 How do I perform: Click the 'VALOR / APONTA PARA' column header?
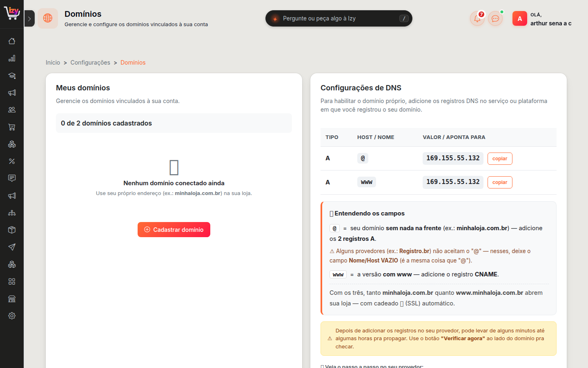(454, 137)
